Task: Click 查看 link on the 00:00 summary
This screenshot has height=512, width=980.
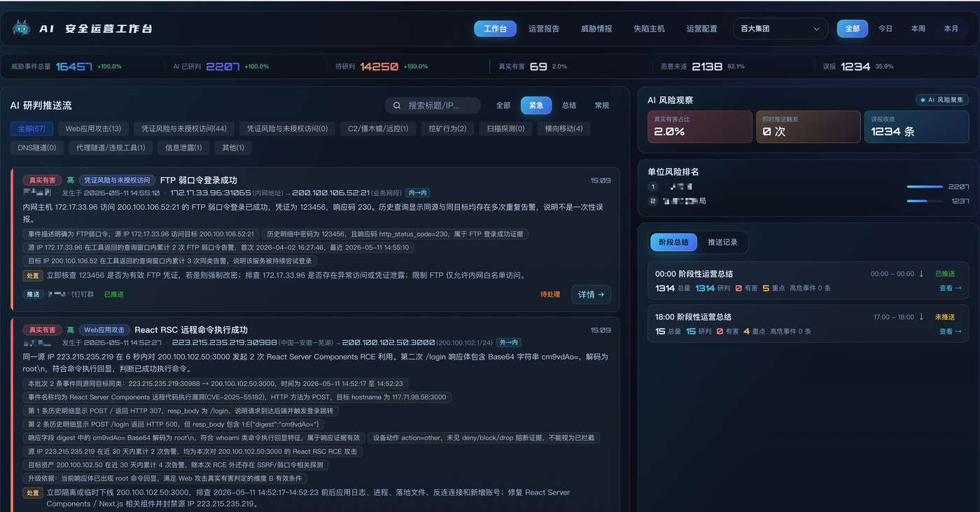Action: pos(951,288)
